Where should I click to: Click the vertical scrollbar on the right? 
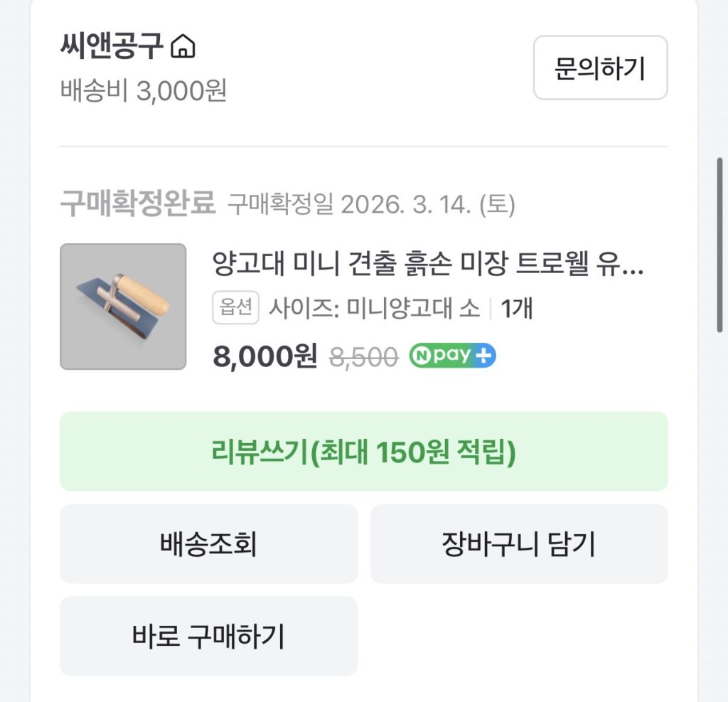[x=720, y=245]
